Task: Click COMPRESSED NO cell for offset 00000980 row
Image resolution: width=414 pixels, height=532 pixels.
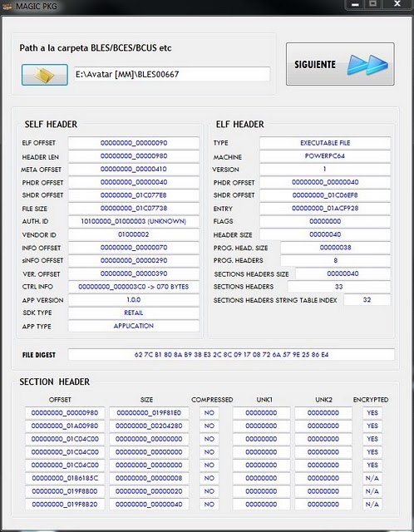Action: [209, 413]
